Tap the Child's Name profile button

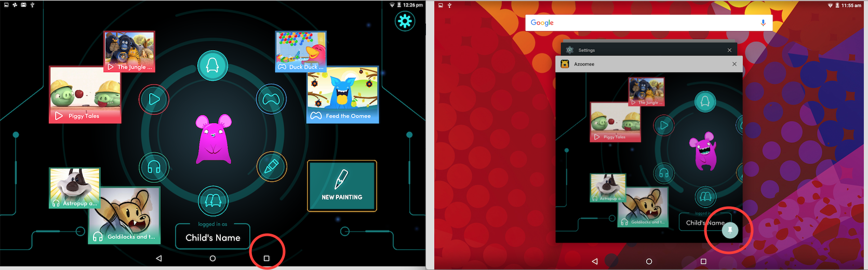click(213, 237)
